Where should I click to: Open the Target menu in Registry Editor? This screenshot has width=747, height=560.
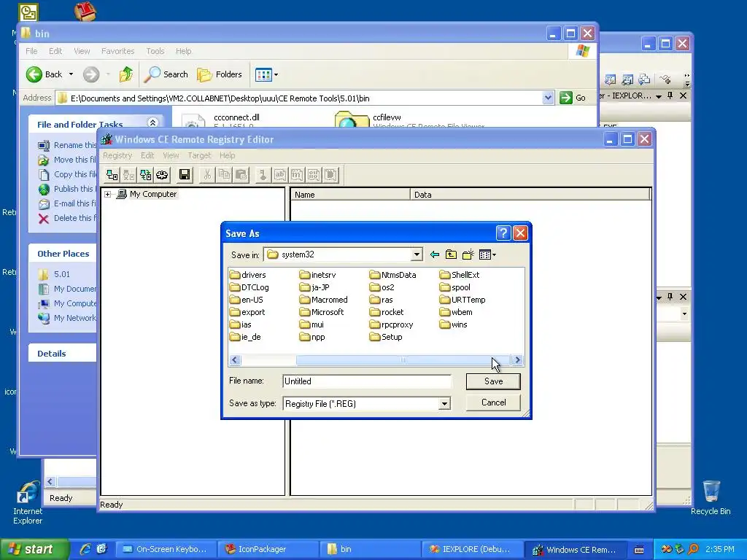coord(199,155)
